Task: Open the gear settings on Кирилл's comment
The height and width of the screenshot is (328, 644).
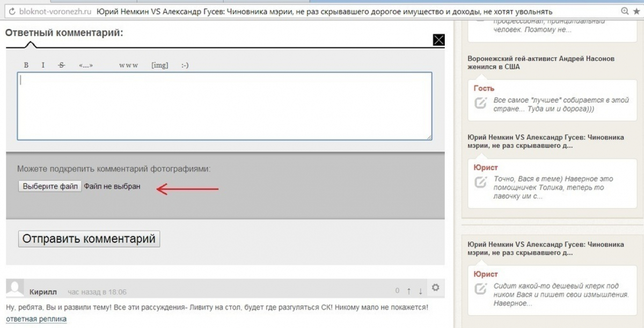Action: click(435, 288)
